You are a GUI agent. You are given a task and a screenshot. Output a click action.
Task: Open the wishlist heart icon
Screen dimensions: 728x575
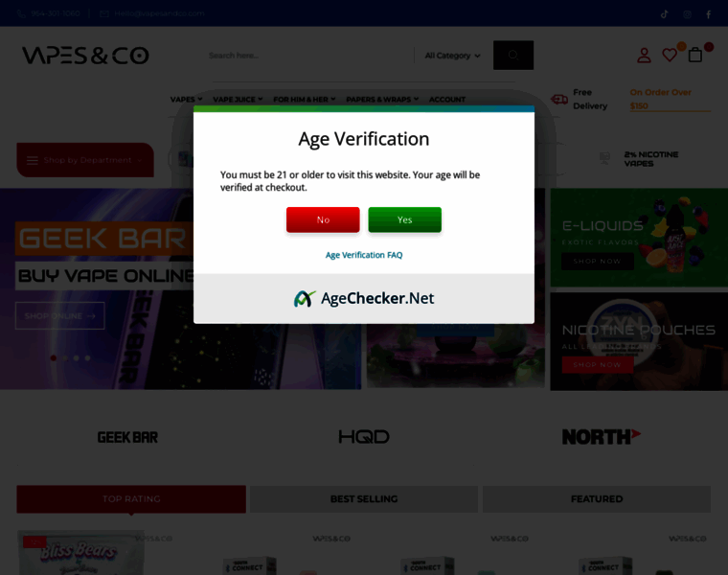coord(669,55)
